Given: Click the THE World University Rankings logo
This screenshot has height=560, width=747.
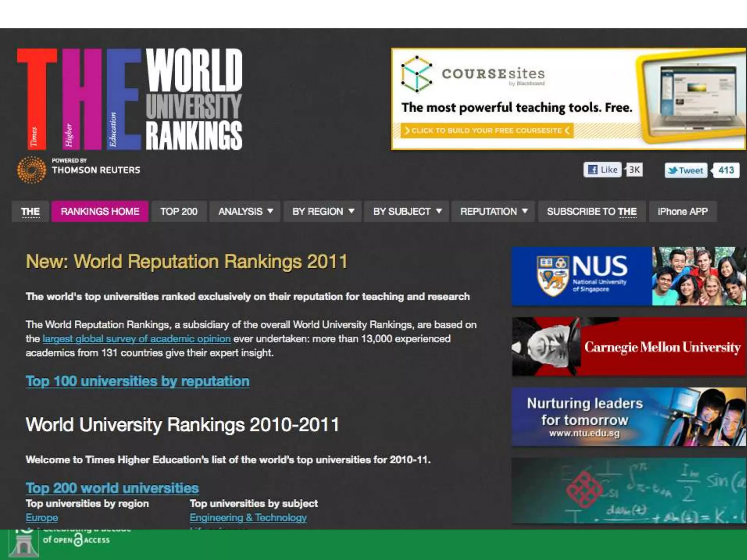Looking at the screenshot, I should 129,99.
